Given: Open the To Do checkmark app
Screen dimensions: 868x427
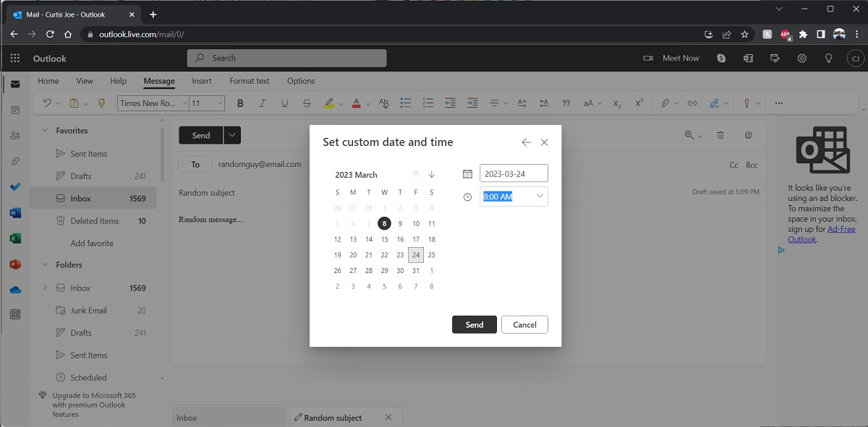Looking at the screenshot, I should click(14, 187).
